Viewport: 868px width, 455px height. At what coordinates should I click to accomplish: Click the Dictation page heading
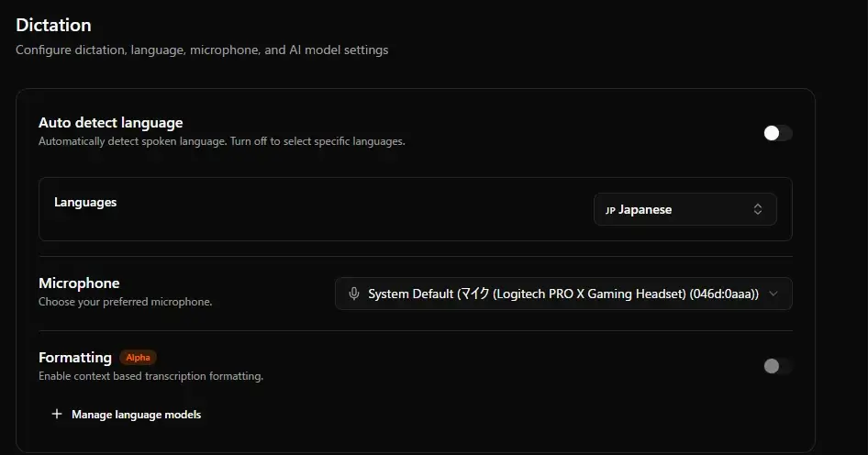pos(54,25)
